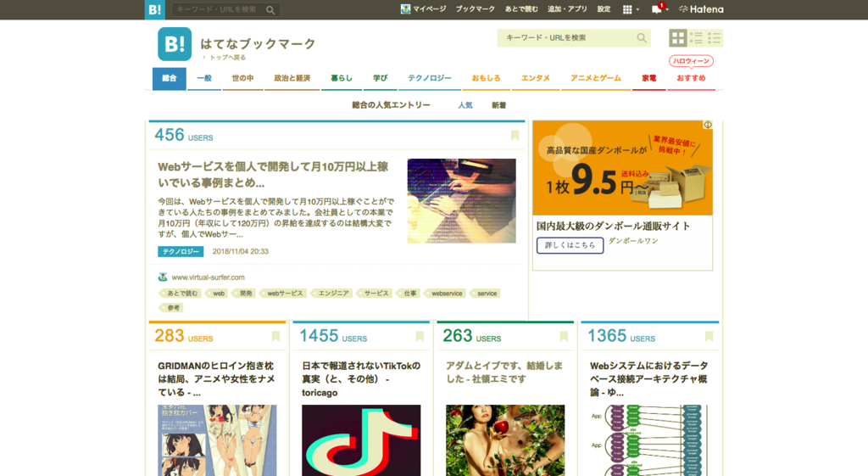
Task: Select the おもしろ category tab
Action: pyautogui.click(x=486, y=79)
